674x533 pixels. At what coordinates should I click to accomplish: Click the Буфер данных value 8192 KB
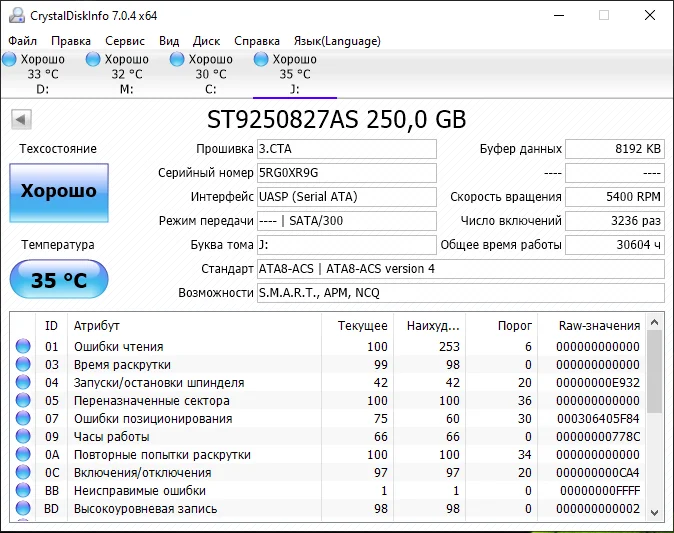pyautogui.click(x=615, y=149)
